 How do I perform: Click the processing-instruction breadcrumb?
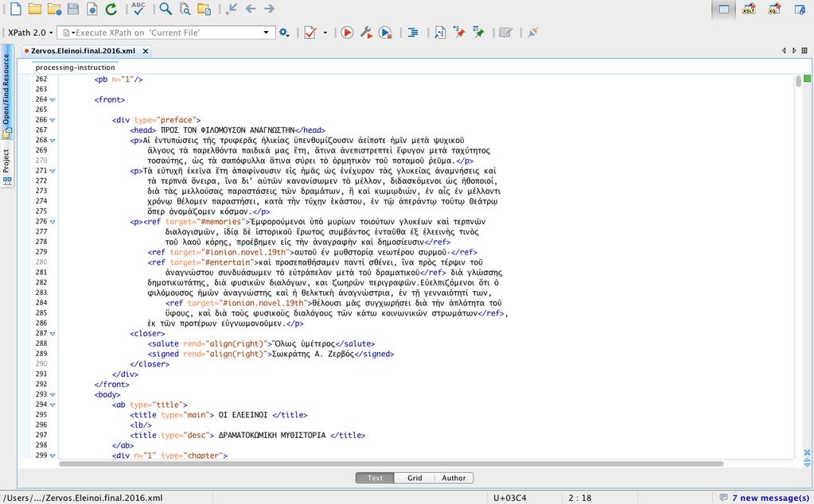(x=76, y=68)
